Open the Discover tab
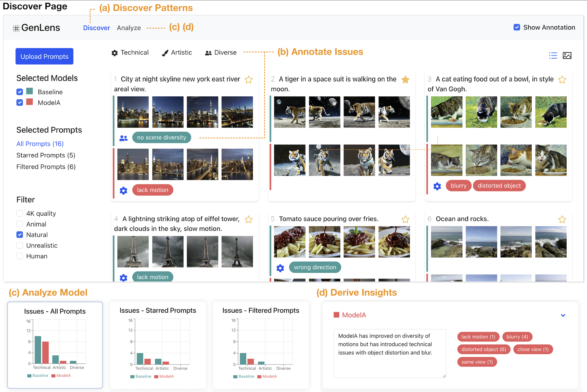The width and height of the screenshot is (587, 392). tap(96, 28)
